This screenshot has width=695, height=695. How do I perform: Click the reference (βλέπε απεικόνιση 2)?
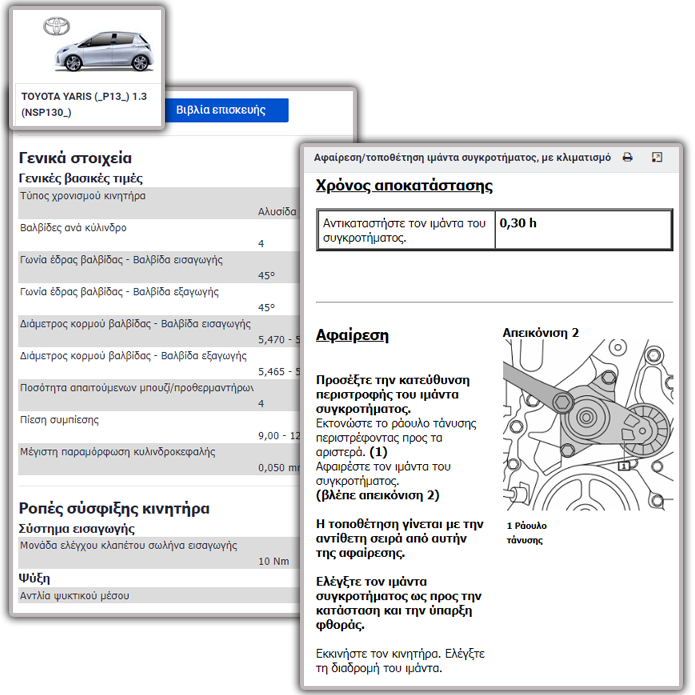377,495
